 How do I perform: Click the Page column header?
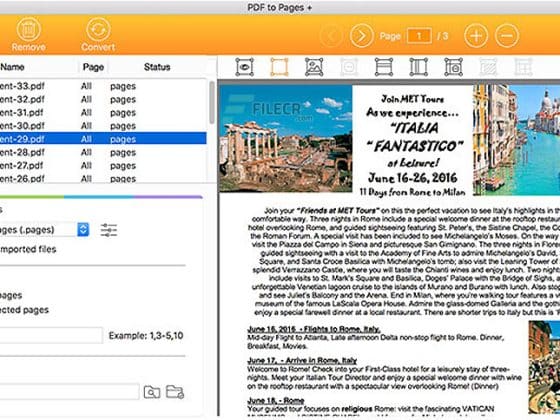tap(93, 67)
